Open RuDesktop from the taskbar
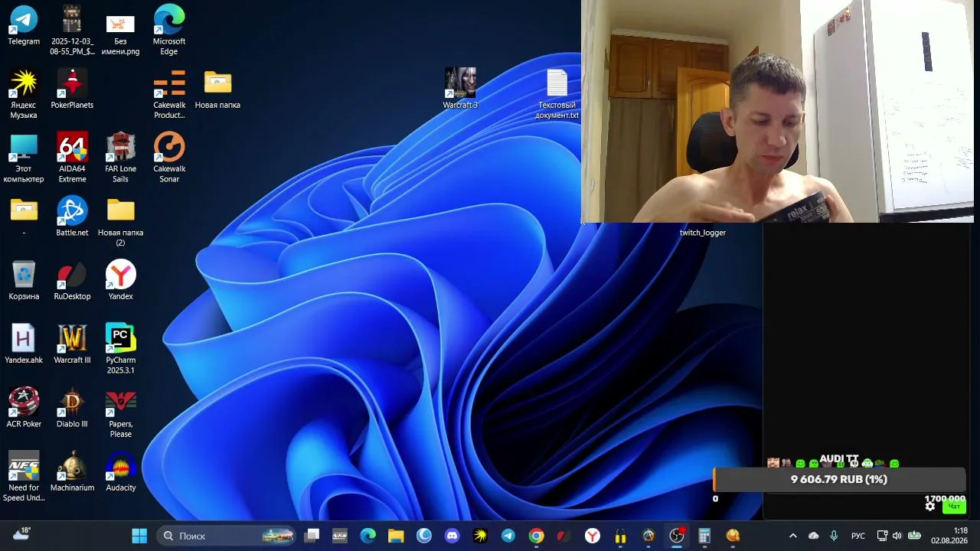Viewport: 980px width, 551px height. 564,536
